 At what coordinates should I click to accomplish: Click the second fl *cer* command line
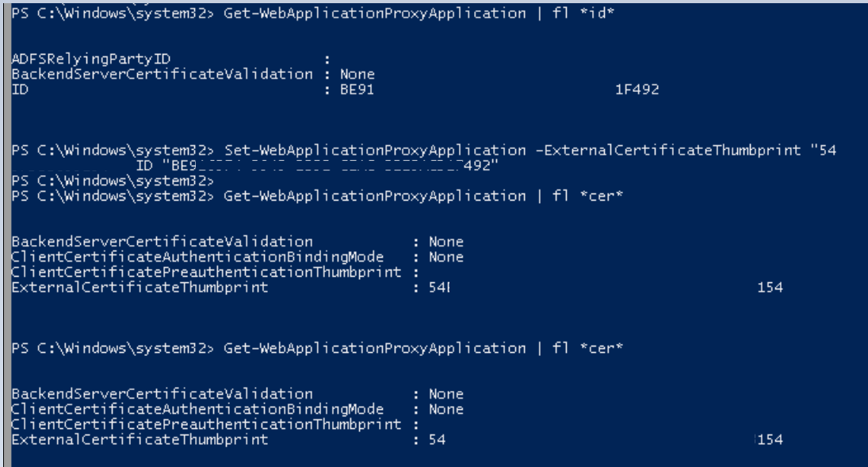click(x=317, y=348)
